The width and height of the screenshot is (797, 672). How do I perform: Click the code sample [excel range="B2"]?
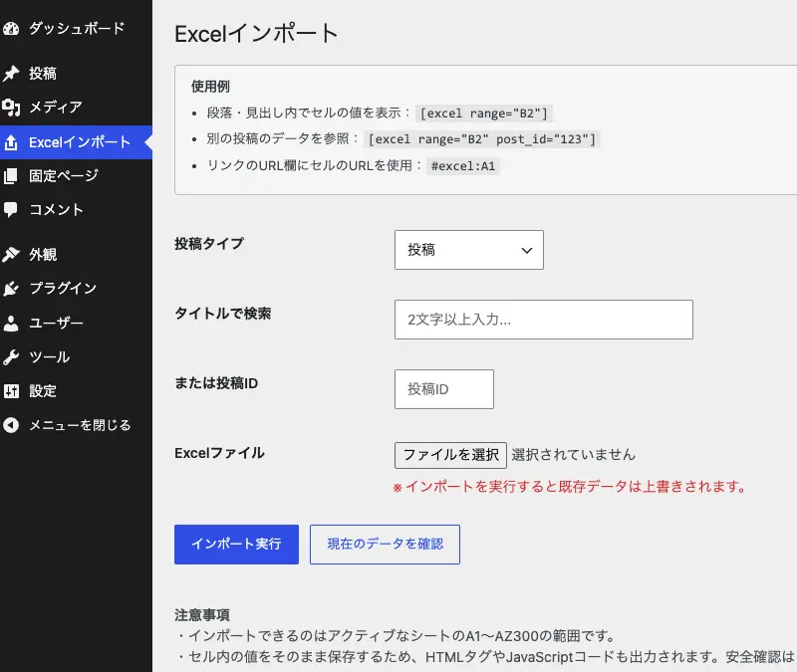[x=484, y=113]
